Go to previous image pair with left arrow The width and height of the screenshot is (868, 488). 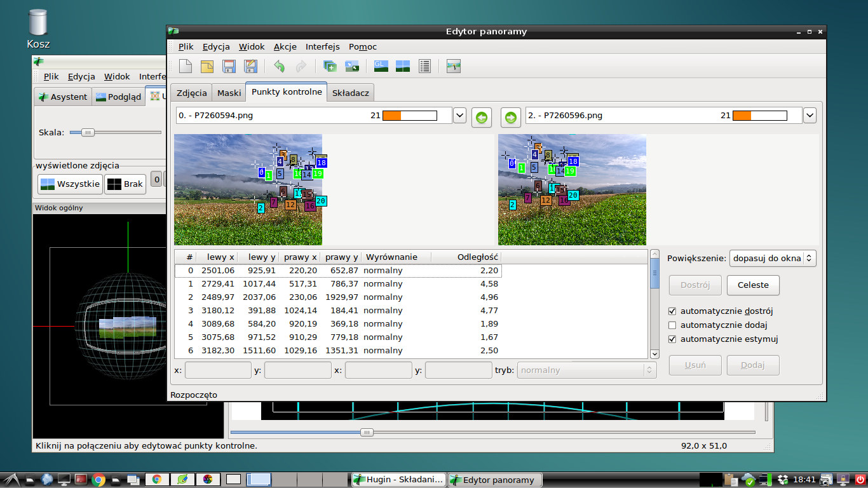click(482, 118)
